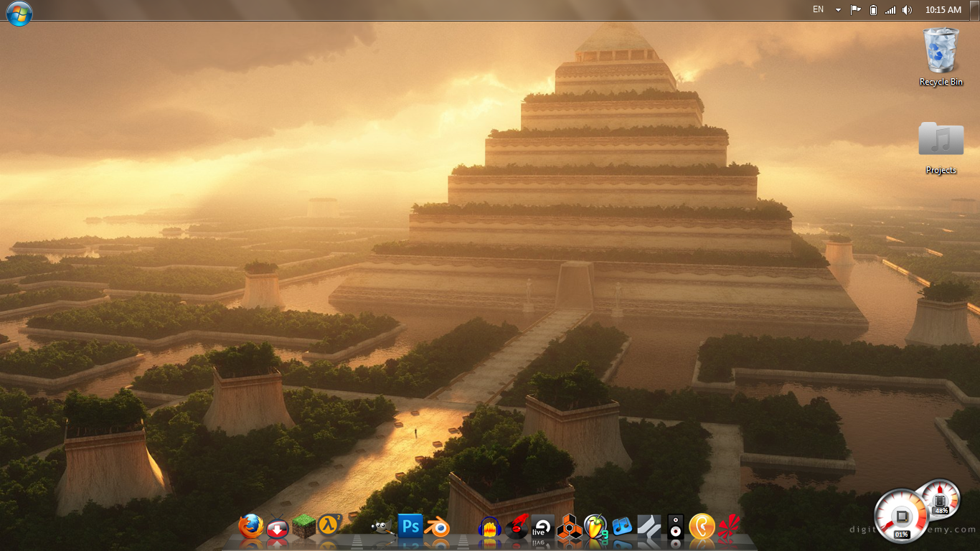This screenshot has height=551, width=980.
Task: Check battery status in system tray
Action: pyautogui.click(x=873, y=10)
